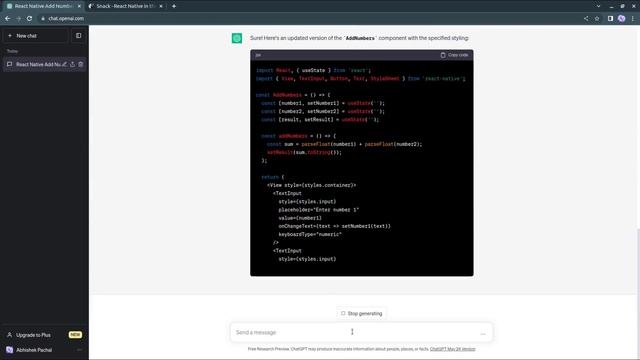This screenshot has height=360, width=640.
Task: Click the send message button
Action: coord(483,333)
